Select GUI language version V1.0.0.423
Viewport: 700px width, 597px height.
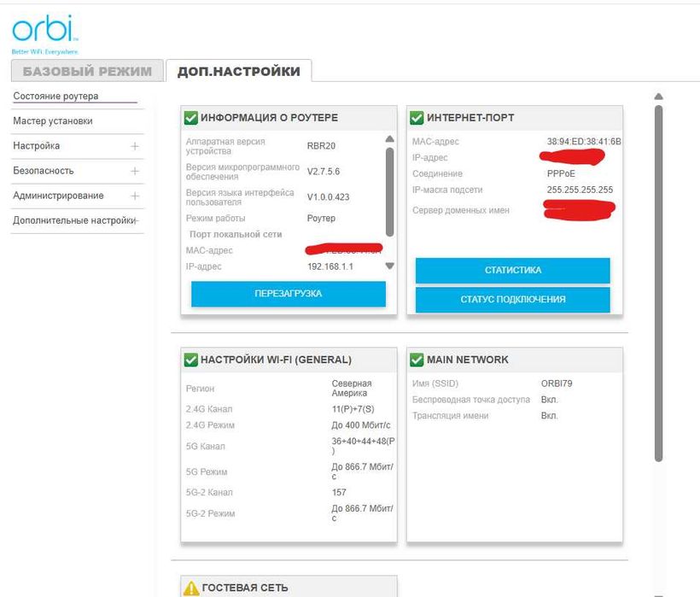pos(328,197)
